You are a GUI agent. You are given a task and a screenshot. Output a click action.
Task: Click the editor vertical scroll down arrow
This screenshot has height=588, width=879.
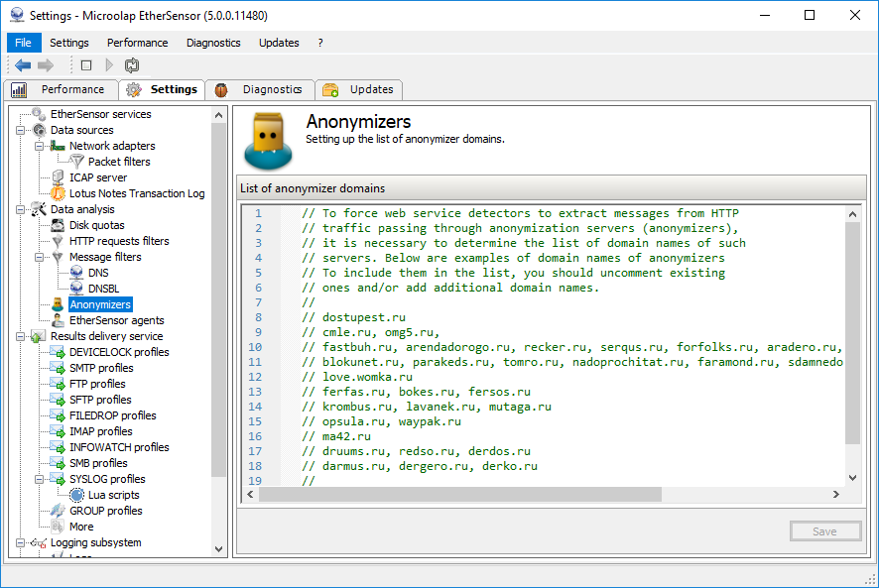[852, 478]
